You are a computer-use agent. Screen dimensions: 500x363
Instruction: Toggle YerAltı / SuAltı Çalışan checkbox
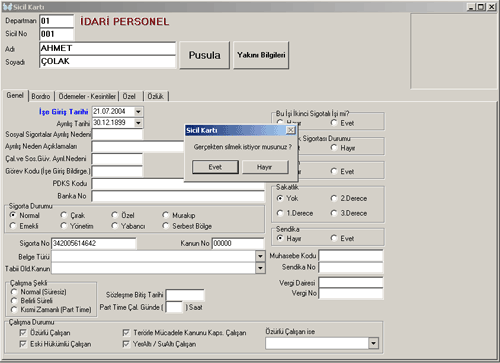click(126, 344)
